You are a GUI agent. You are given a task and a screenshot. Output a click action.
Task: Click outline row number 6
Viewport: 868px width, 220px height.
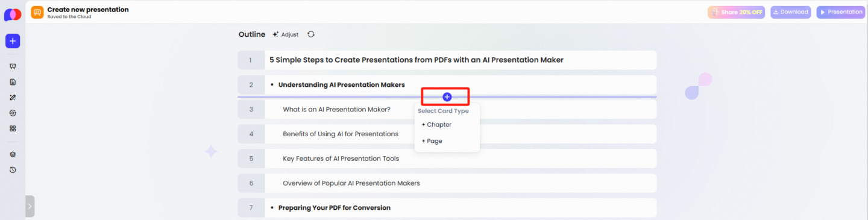(251, 183)
